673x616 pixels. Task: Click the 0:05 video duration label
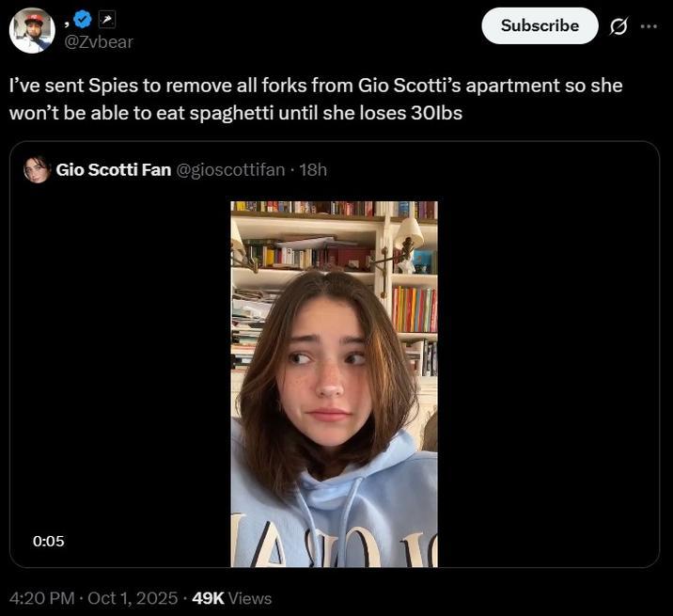point(48,541)
